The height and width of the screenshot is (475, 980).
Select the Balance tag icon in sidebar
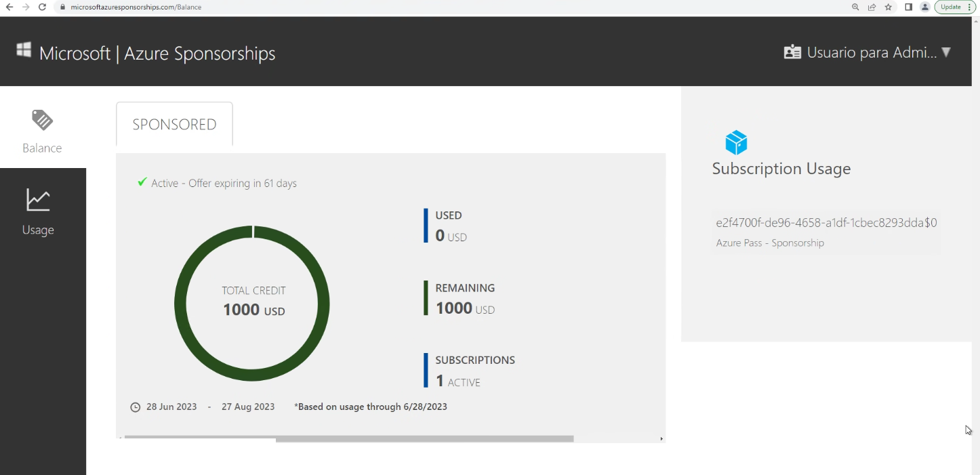tap(42, 119)
